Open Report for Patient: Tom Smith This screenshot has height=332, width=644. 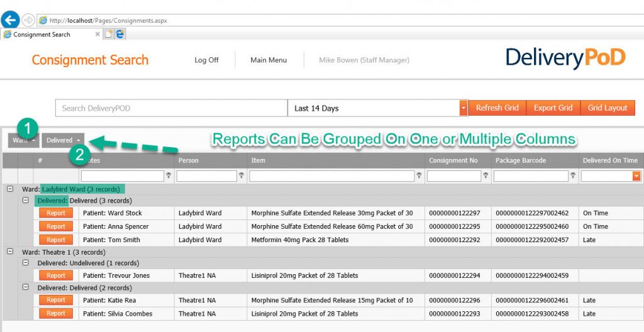click(x=56, y=240)
